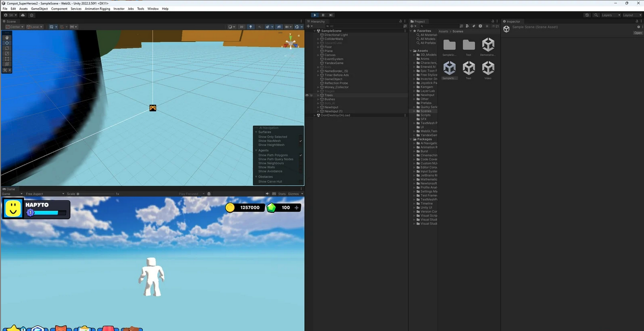Click Open in the Inspector for SampleScene

click(x=638, y=33)
